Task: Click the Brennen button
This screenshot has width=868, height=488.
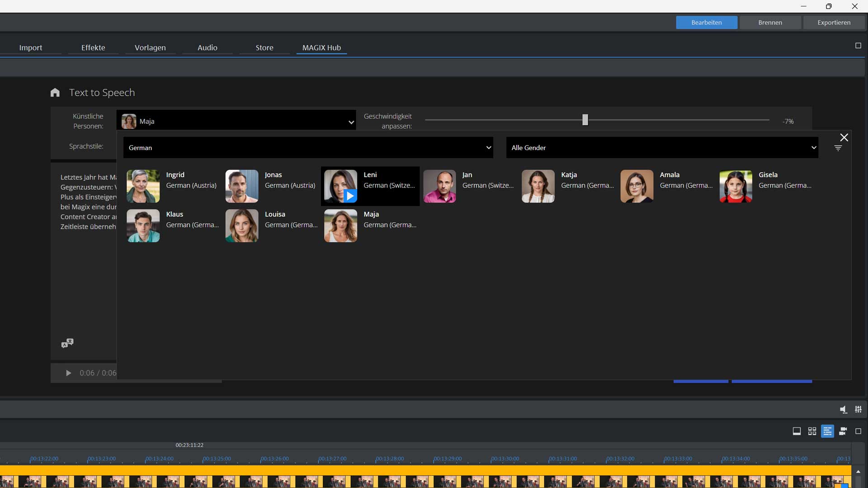Action: click(x=770, y=23)
